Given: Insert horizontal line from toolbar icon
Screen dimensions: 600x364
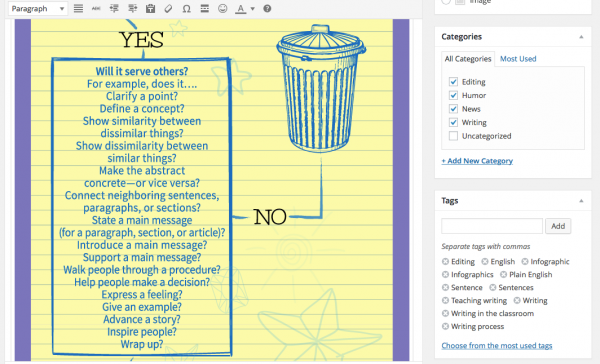Looking at the screenshot, I should click(205, 8).
